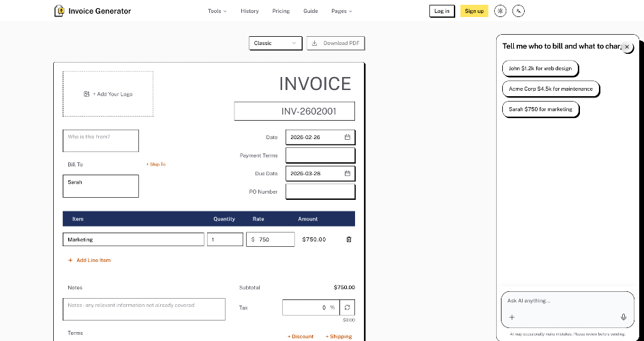Click the microphone icon in AI chat
This screenshot has width=644, height=341.
click(x=624, y=316)
